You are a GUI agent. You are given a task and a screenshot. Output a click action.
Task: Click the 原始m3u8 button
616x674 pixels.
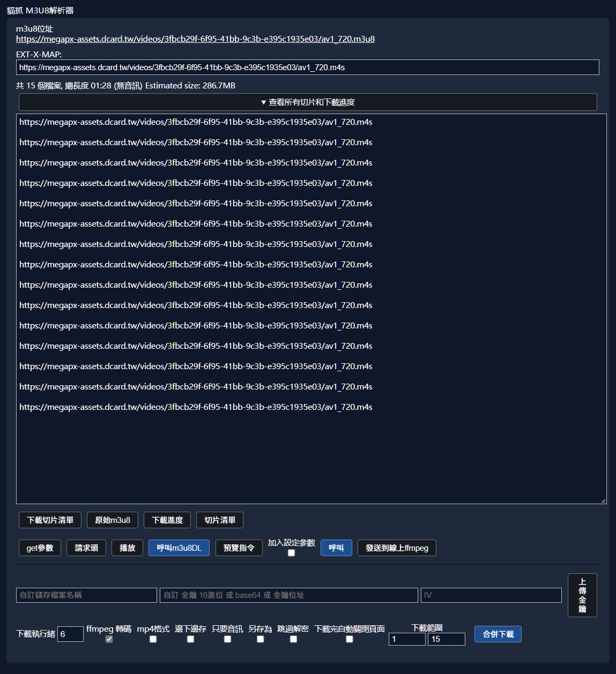click(x=112, y=520)
